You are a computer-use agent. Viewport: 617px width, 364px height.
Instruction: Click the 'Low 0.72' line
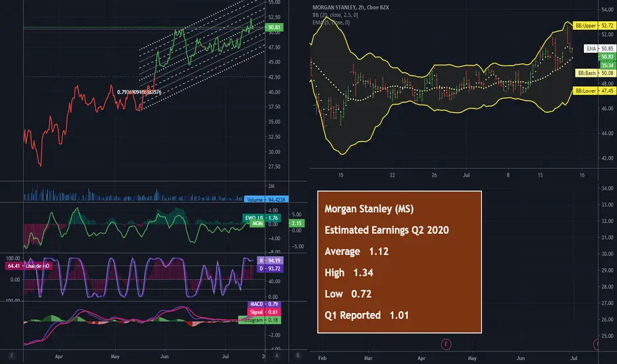348,294
